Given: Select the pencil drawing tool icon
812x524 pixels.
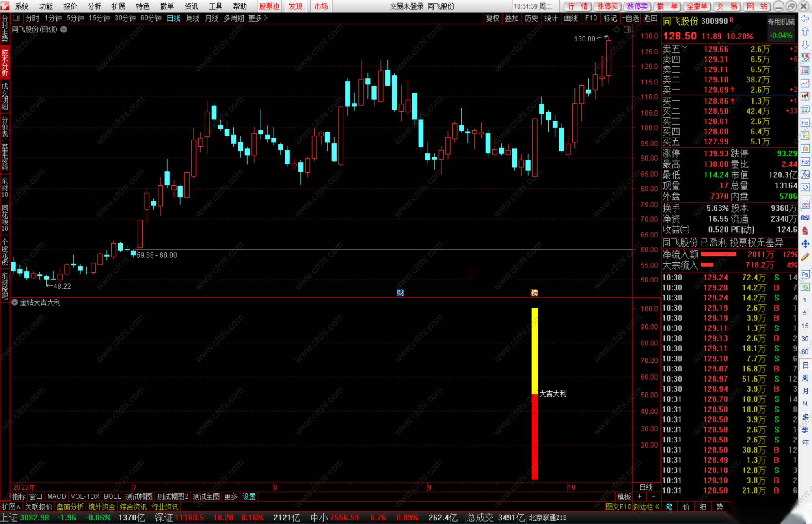Looking at the screenshot, I should coord(805,257).
